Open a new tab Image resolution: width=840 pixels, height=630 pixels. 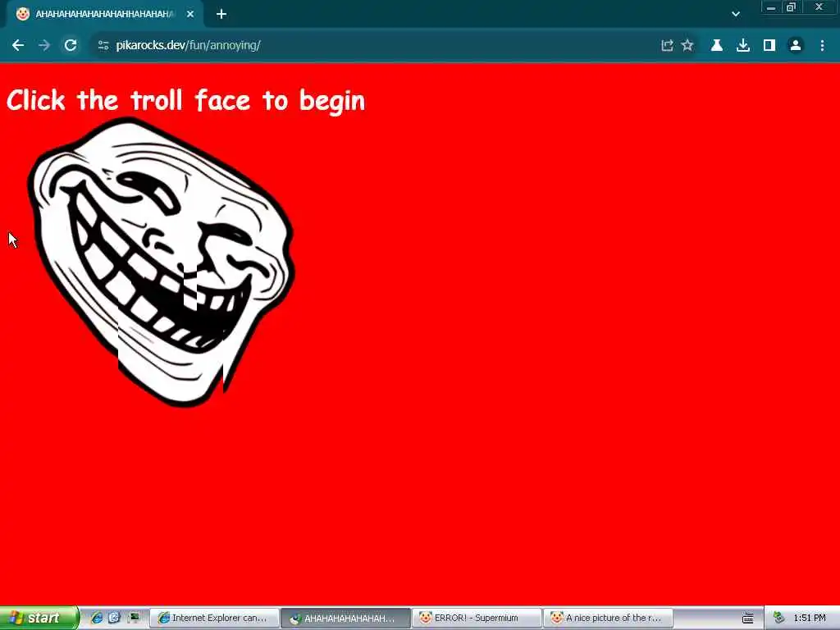coord(221,14)
